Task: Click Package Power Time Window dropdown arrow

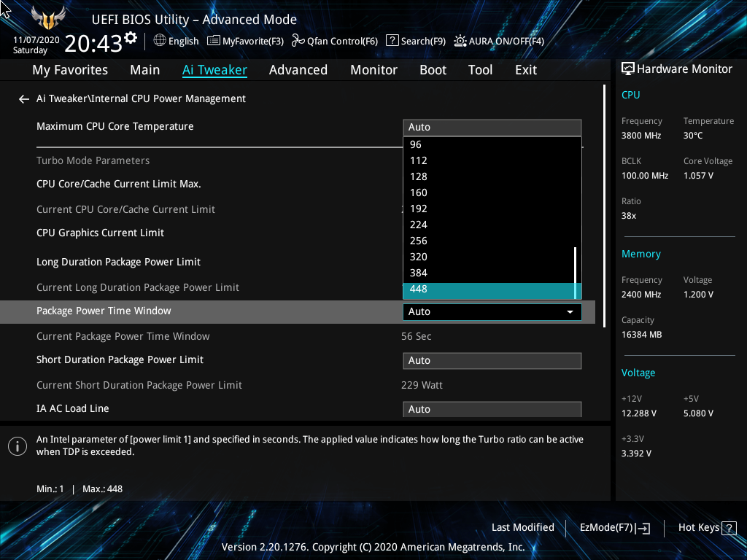Action: 570,312
